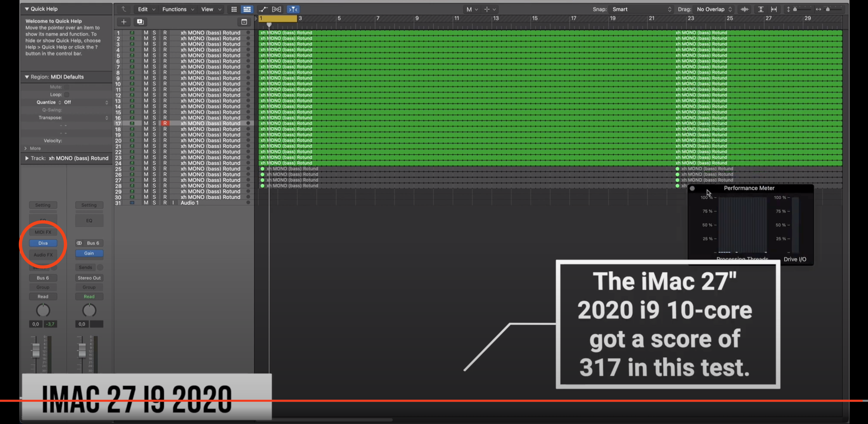Record-enable track 31 Audio 1
Image resolution: width=868 pixels, height=424 pixels.
click(165, 203)
